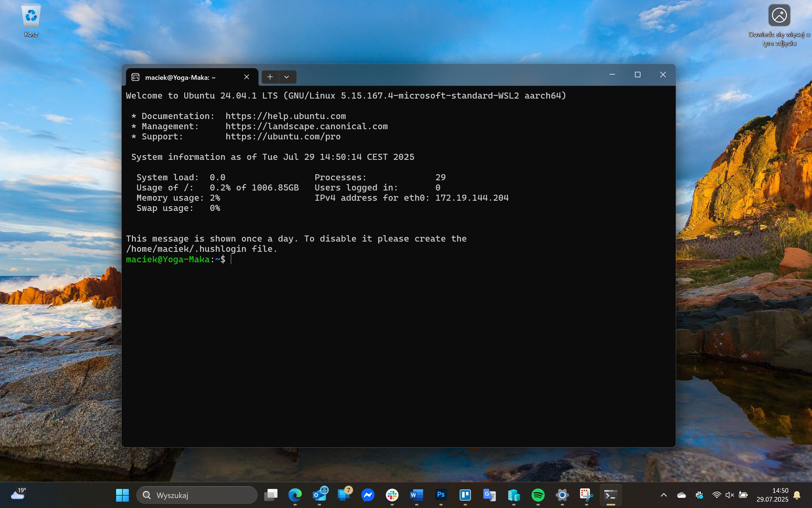Click the colorful tray icon beside OneDrive
Viewport: 812px width, 508px height.
(699, 495)
